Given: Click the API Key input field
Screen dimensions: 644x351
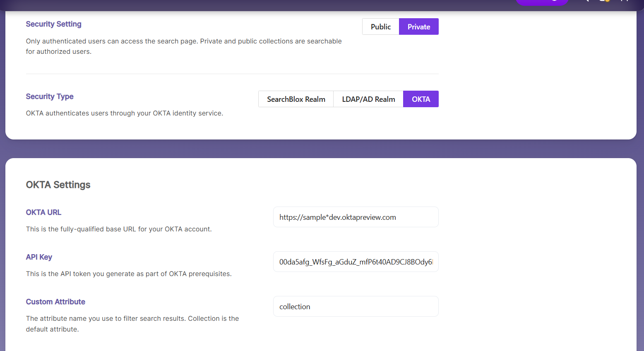Looking at the screenshot, I should pos(356,262).
